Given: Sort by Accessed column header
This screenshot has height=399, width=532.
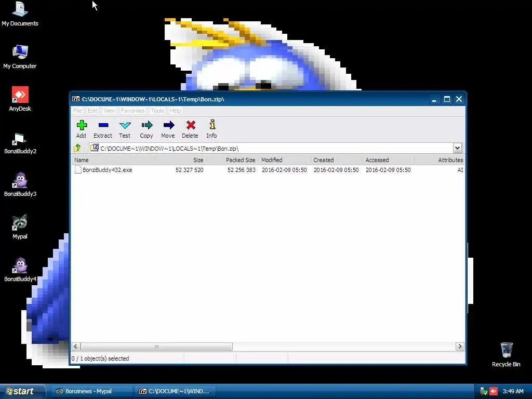Looking at the screenshot, I should coord(388,160).
